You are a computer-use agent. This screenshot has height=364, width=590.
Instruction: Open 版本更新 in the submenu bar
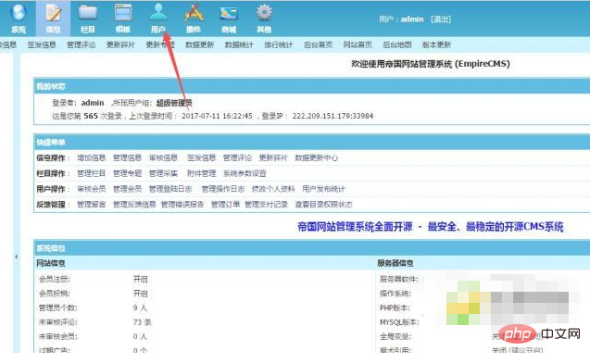(437, 44)
